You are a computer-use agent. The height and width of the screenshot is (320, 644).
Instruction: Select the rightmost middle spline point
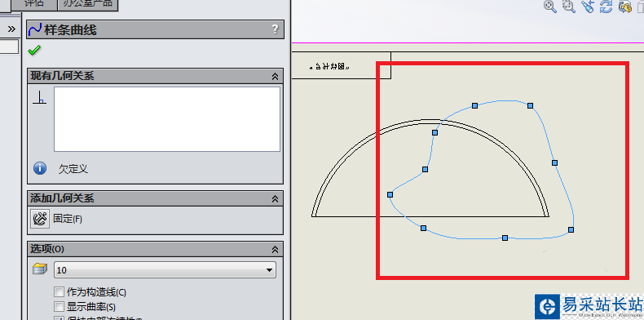[x=555, y=163]
